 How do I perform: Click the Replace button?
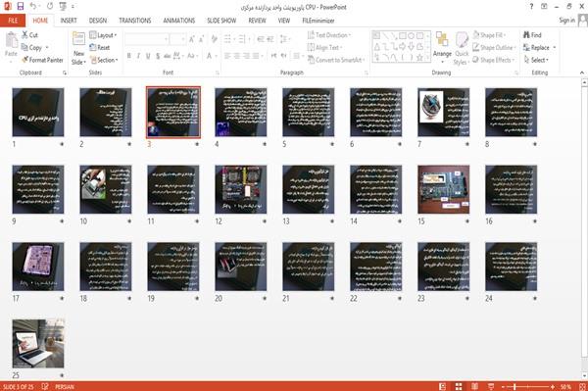pyautogui.click(x=539, y=47)
